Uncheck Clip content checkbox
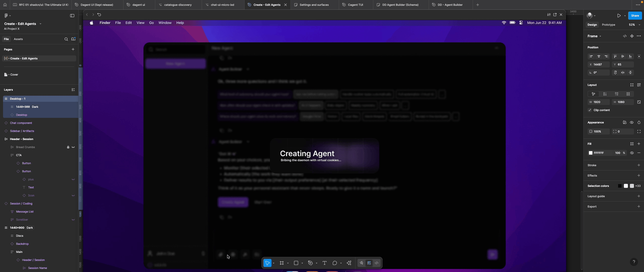Image resolution: width=644 pixels, height=272 pixels. tap(590, 110)
